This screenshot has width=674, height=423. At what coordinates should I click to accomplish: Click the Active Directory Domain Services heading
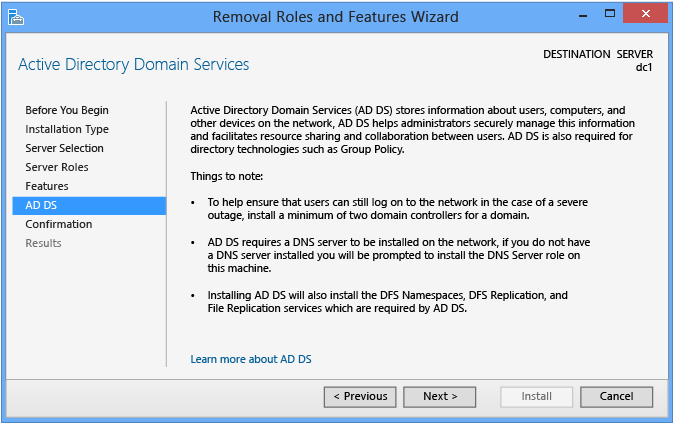pos(134,65)
